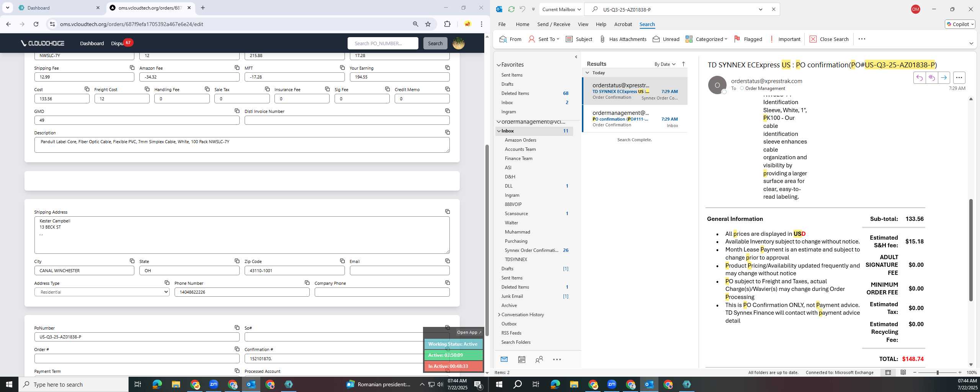This screenshot has height=392, width=980.
Task: Copy the Shipping Fee field value
Action: (x=132, y=67)
